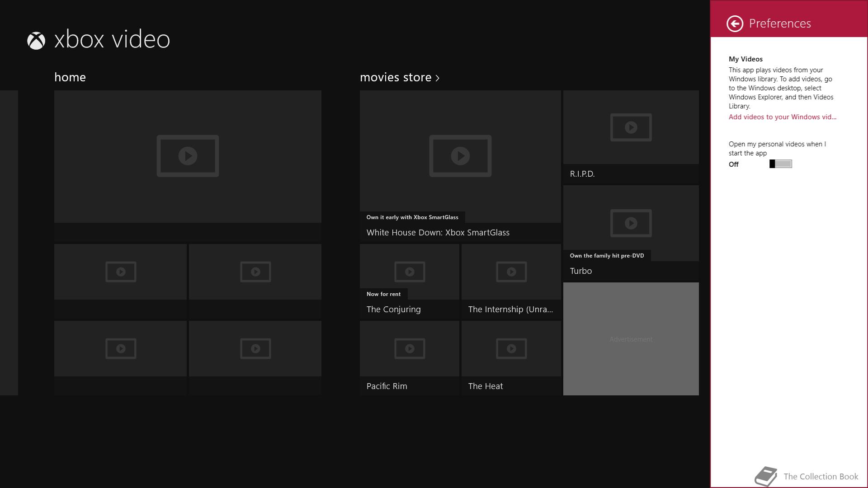This screenshot has width=868, height=488.
Task: Click 'Own it early with Xbox SmartGlass' label
Action: (x=412, y=217)
